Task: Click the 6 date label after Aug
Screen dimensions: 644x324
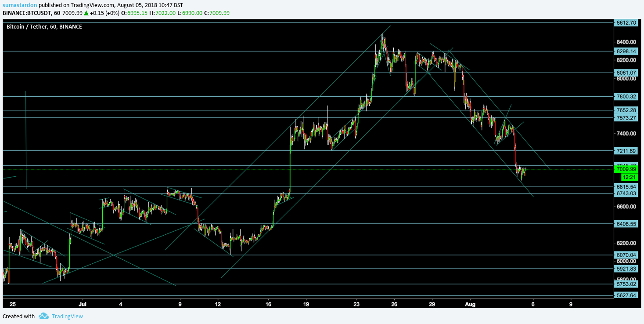Action: click(x=532, y=304)
